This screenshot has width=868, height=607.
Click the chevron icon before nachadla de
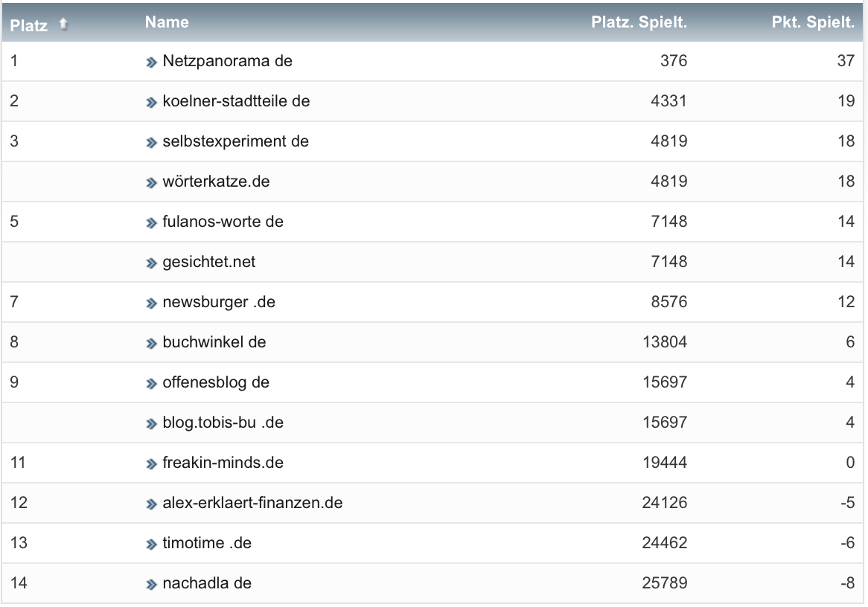[152, 585]
